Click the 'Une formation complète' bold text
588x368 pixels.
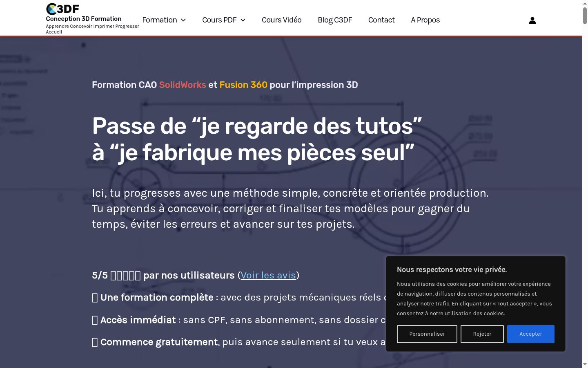coord(157,297)
